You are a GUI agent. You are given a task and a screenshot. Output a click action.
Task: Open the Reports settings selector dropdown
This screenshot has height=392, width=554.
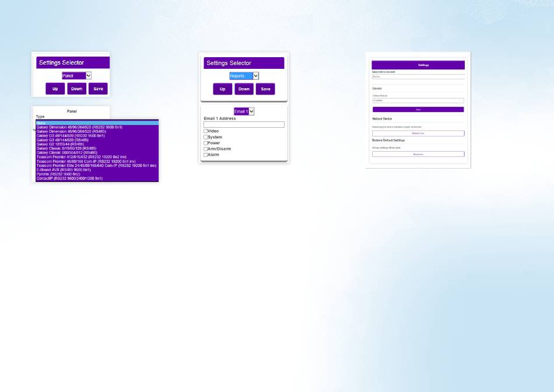point(244,76)
